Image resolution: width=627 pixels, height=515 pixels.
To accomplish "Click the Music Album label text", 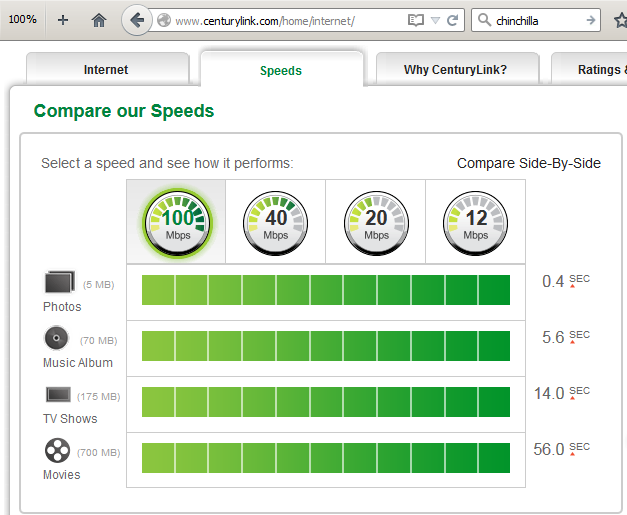I will (78, 363).
